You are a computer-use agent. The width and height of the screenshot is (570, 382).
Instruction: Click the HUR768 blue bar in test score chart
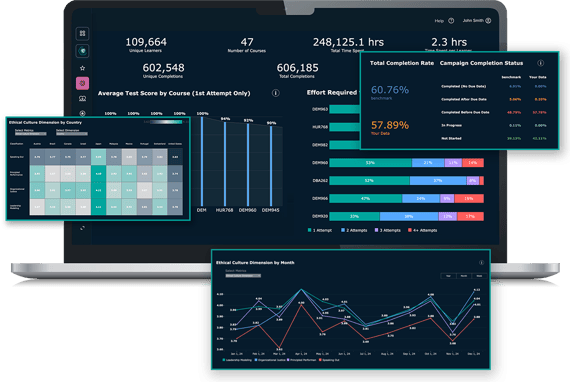[x=225, y=164]
